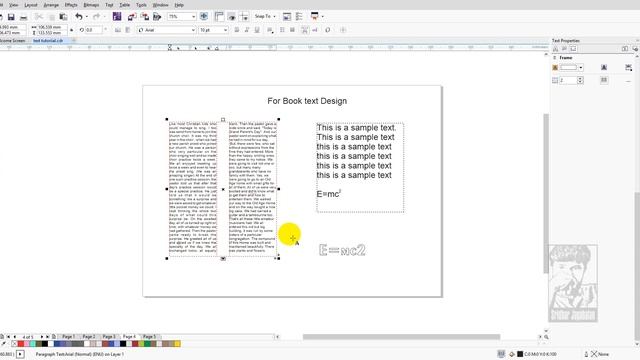This screenshot has height=360, width=640.
Task: Open the Tools menu
Action: 141,5
